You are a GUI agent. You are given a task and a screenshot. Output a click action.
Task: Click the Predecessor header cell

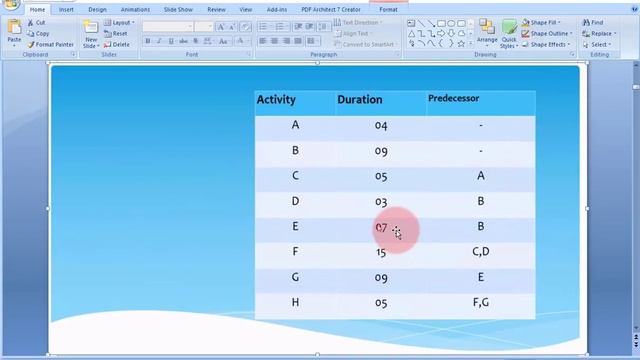pyautogui.click(x=481, y=104)
